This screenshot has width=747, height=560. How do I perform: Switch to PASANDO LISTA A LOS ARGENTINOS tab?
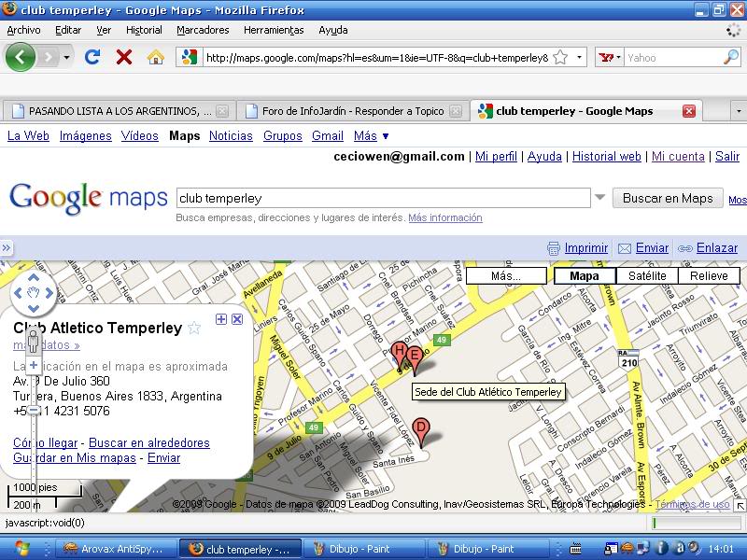120,111
